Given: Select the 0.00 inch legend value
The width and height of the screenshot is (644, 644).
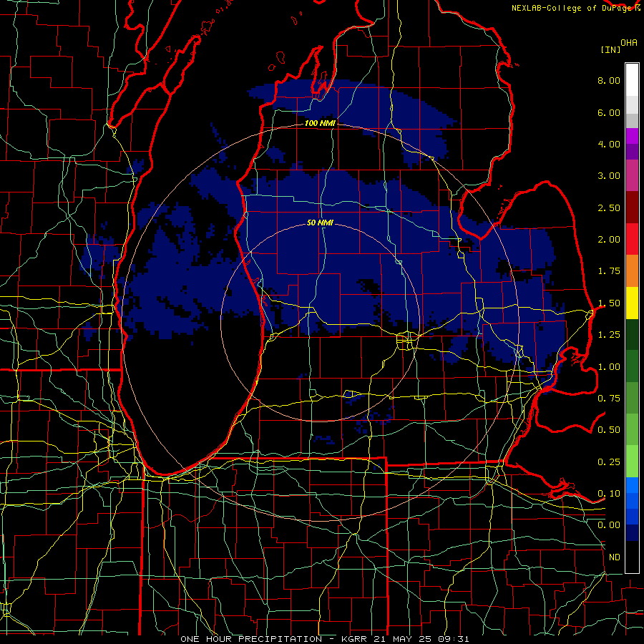Looking at the screenshot, I should 609,525.
